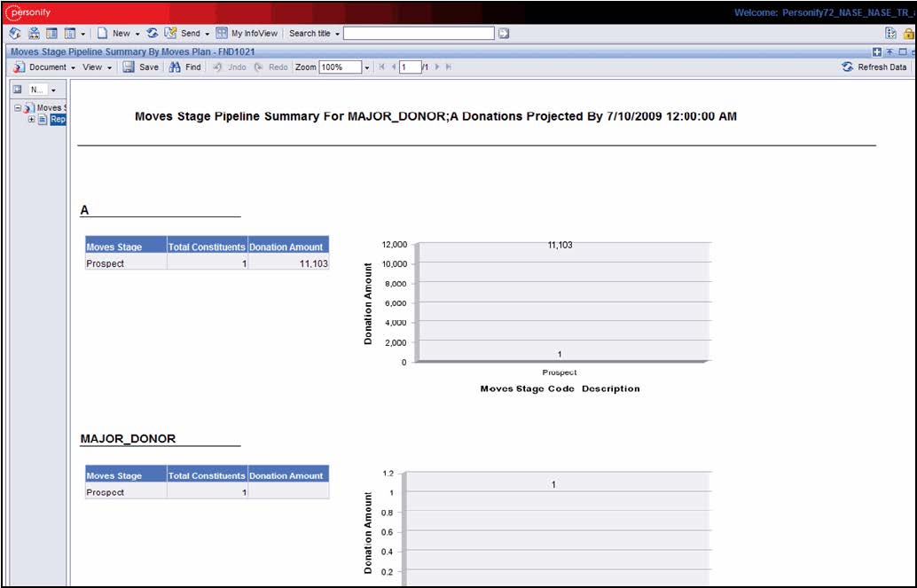Click the left panel toggle icon
This screenshot has height=588, width=917.
pyautogui.click(x=18, y=90)
